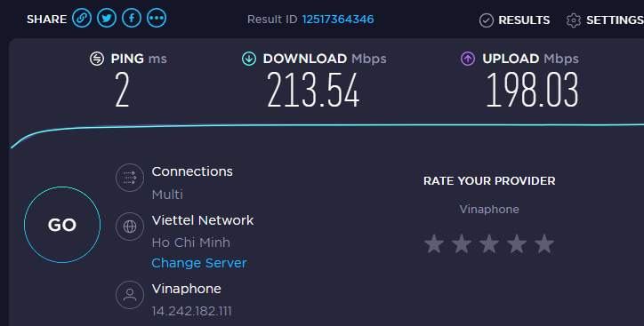
Task: Open the Settings tab
Action: click(605, 20)
